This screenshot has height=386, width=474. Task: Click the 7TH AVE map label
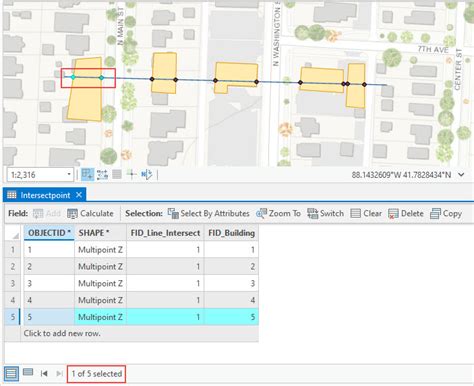pyautogui.click(x=433, y=49)
